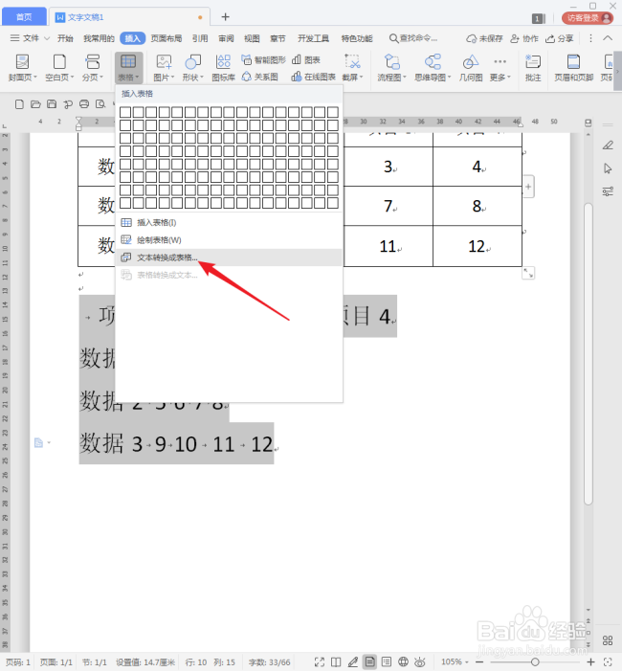This screenshot has width=622, height=672.
Task: Switch to web layout view in status bar
Action: [403, 662]
